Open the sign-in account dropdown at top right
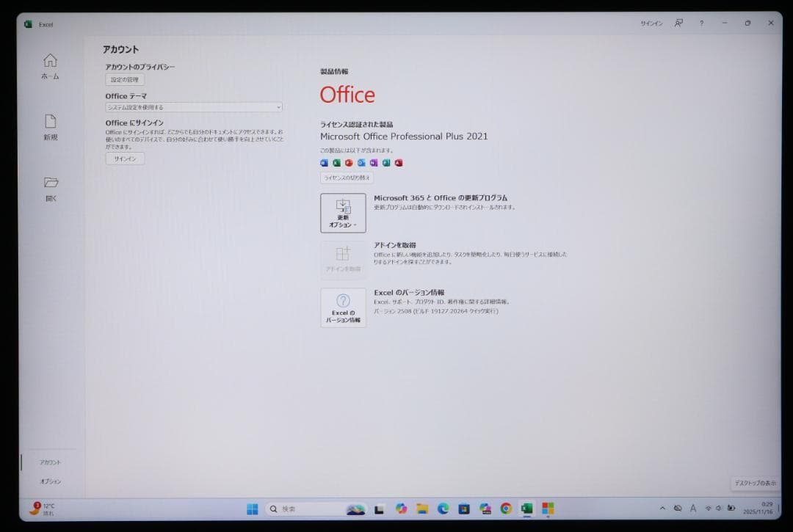Viewport: 793px width, 532px height. coord(651,23)
